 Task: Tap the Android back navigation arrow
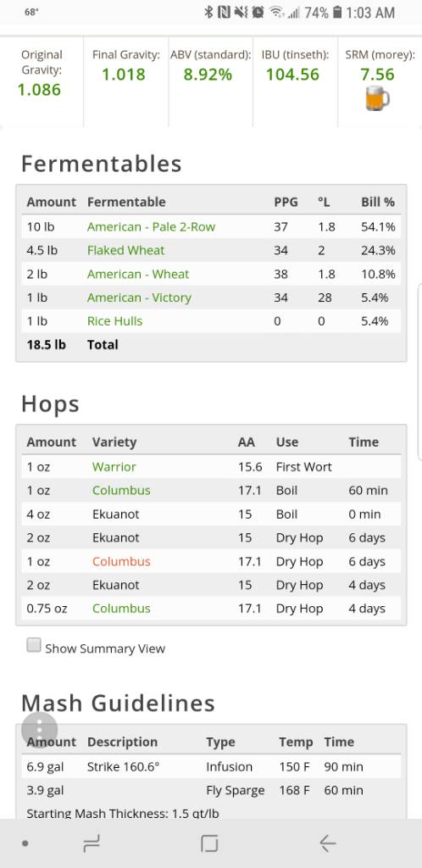pos(327,843)
